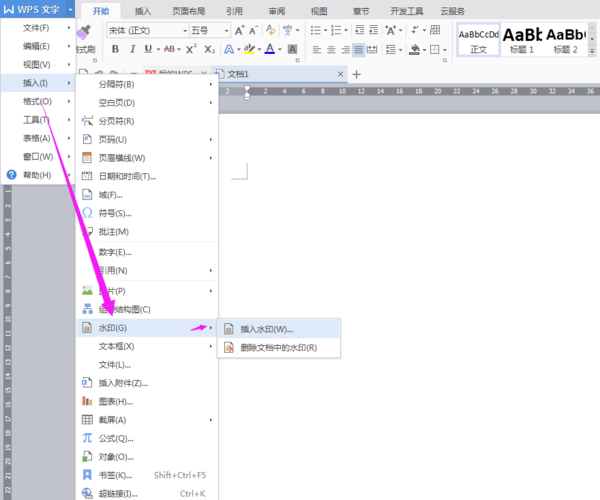
Task: Expand the 截屏(A) submenu
Action: click(147, 420)
